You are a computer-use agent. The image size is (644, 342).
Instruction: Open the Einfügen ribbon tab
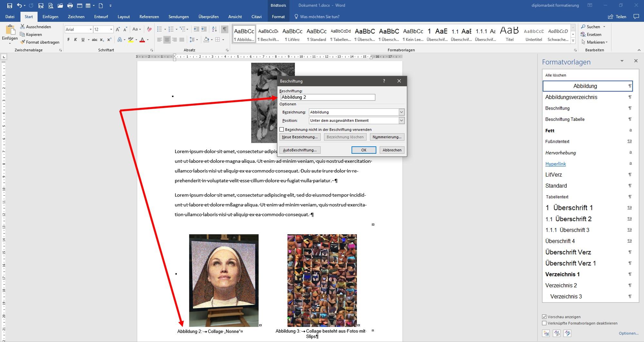coord(51,17)
